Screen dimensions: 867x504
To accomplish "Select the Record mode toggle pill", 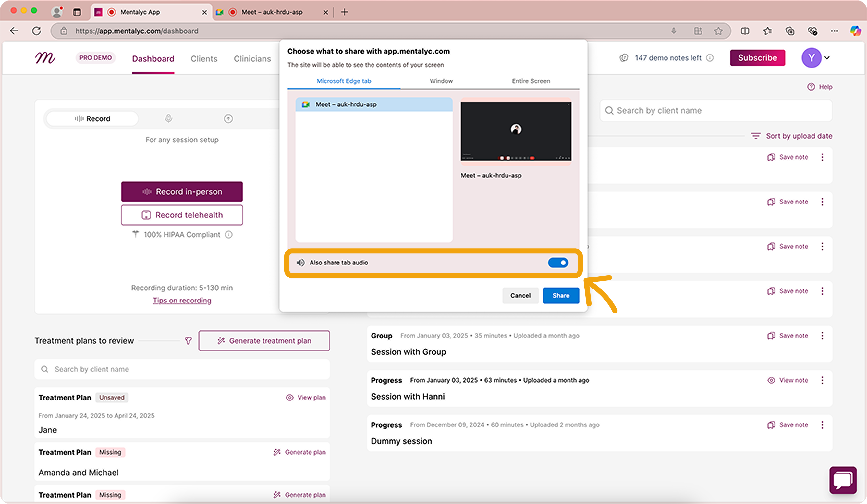I will tap(92, 119).
